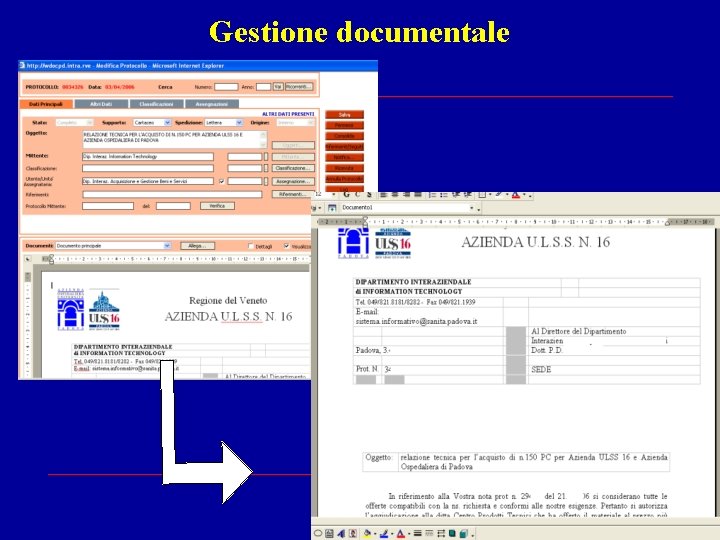Viewport: 720px width, 540px height.
Task: Click the Verifica button
Action: [217, 206]
